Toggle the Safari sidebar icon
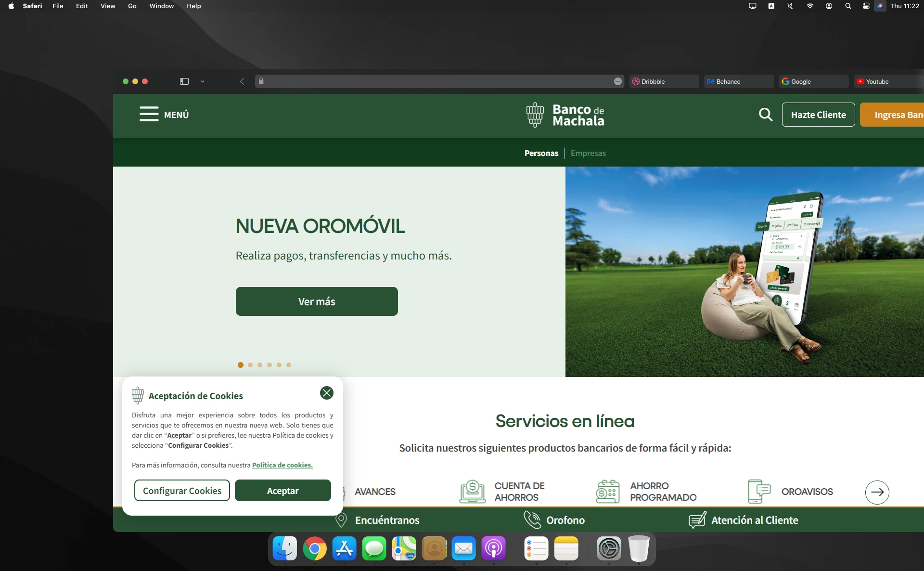This screenshot has height=571, width=924. click(x=184, y=81)
